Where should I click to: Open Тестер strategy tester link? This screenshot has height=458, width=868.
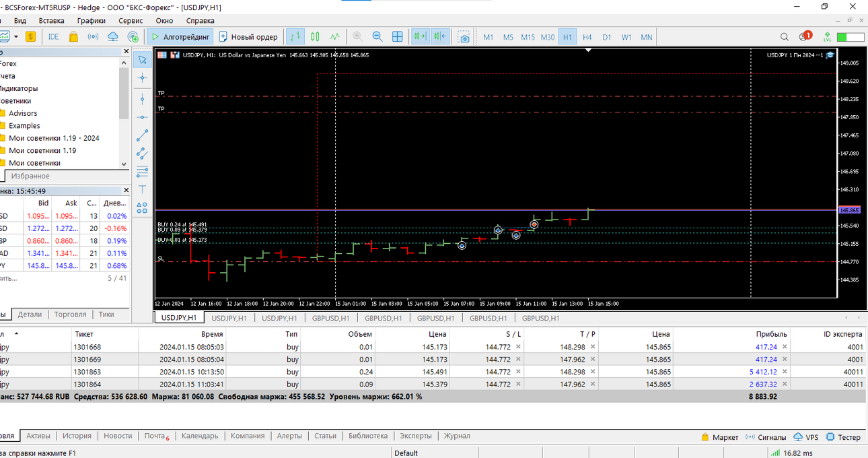[843, 437]
